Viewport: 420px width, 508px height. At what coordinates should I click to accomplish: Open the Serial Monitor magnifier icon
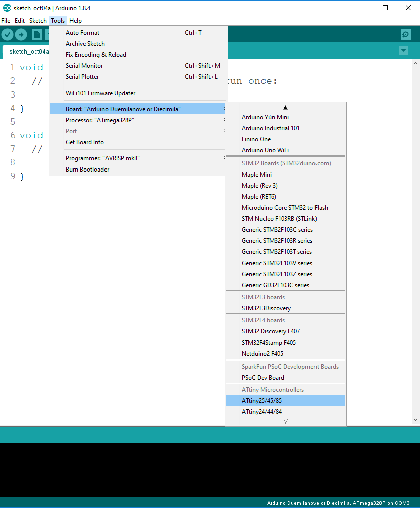point(406,34)
